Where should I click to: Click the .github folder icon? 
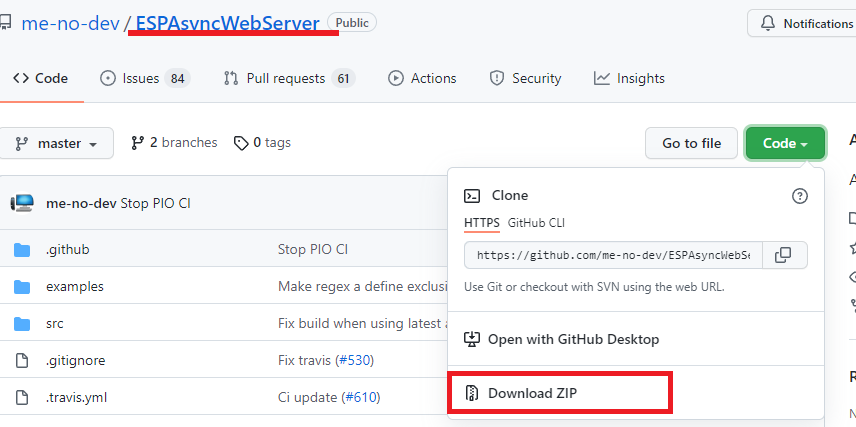coord(22,250)
